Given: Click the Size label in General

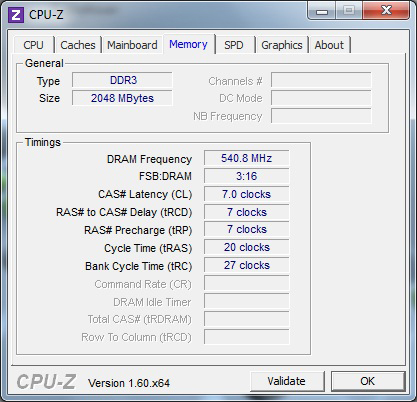Looking at the screenshot, I should pyautogui.click(x=49, y=98).
